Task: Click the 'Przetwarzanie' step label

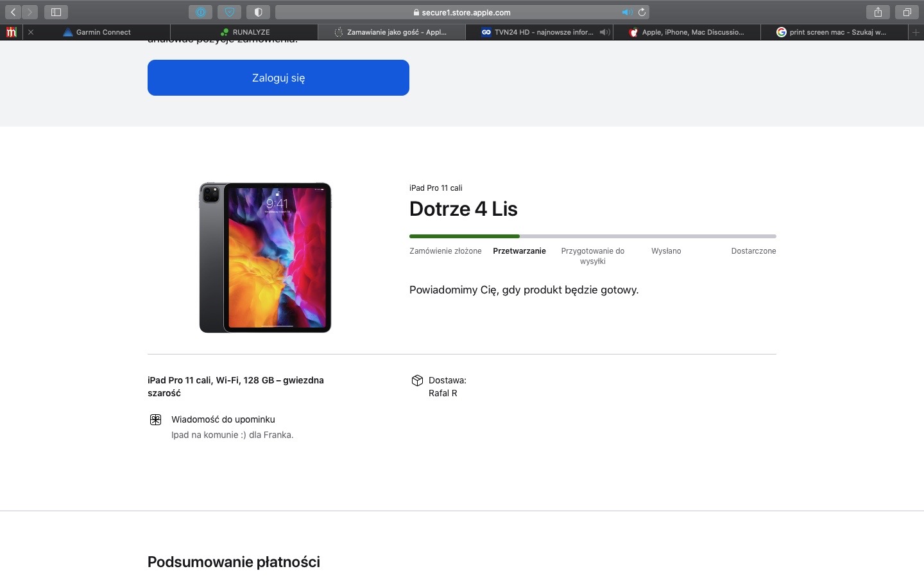Action: pyautogui.click(x=519, y=251)
